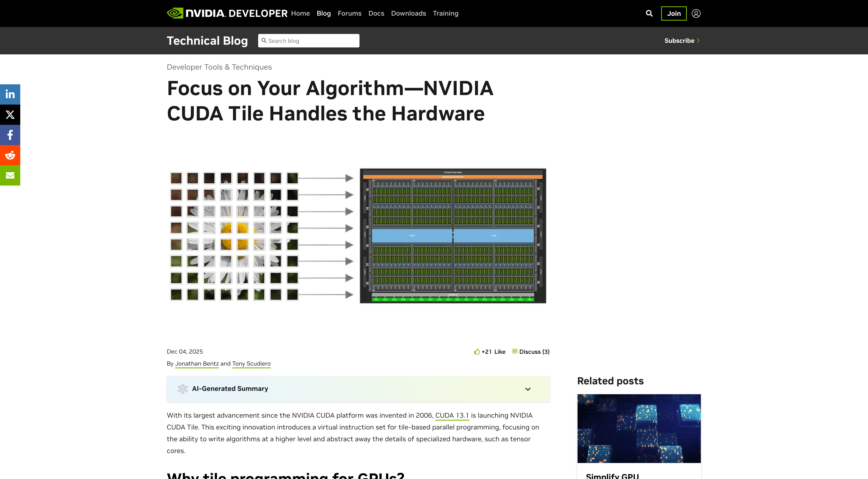Click the summary chevron arrow
Viewport: 868px width, 479px height.
pos(528,389)
